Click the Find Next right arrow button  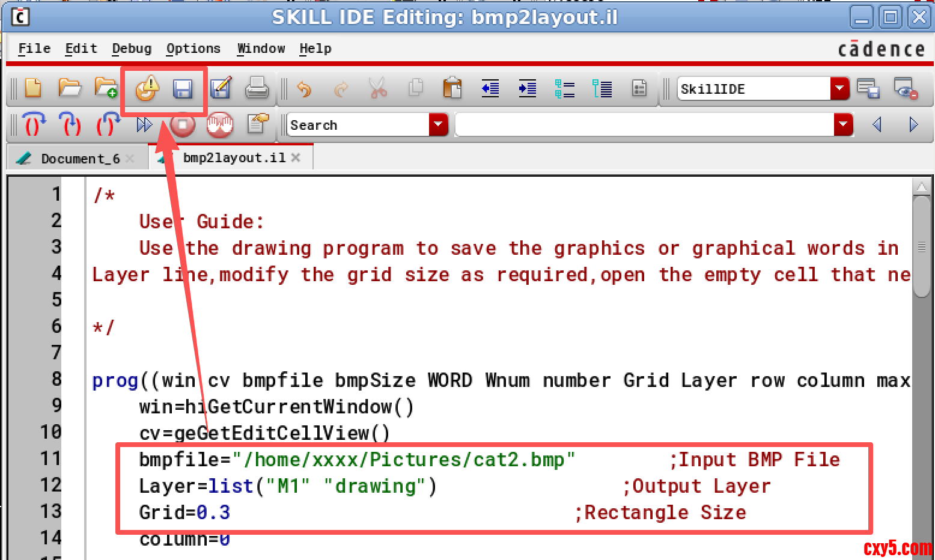click(913, 124)
